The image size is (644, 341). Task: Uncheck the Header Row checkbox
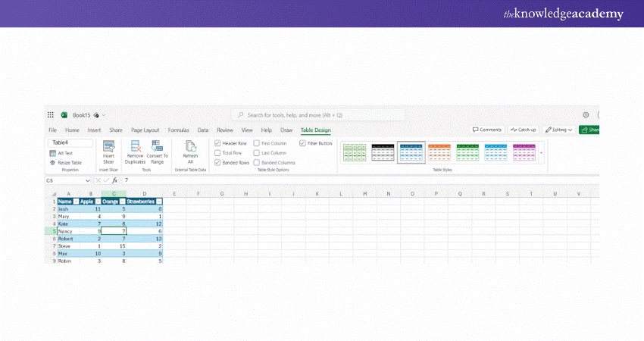(217, 143)
